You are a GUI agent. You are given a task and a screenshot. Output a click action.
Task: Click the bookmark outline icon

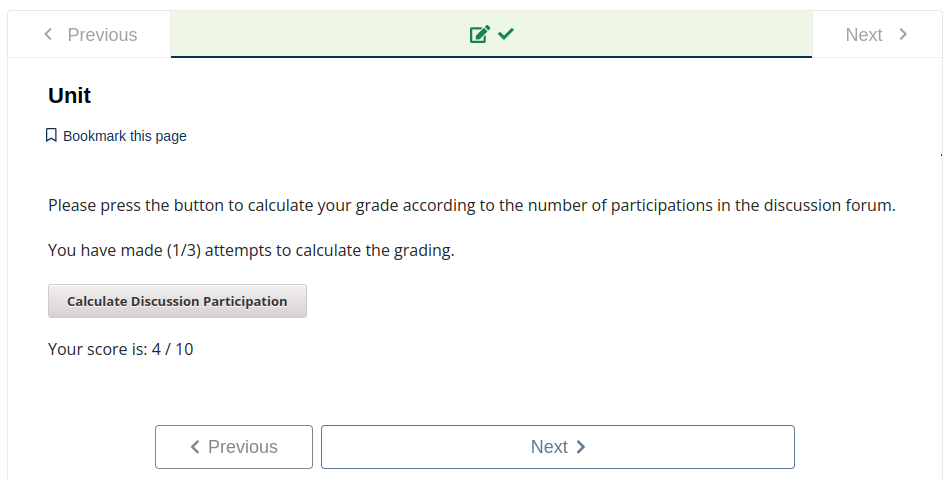click(x=52, y=136)
